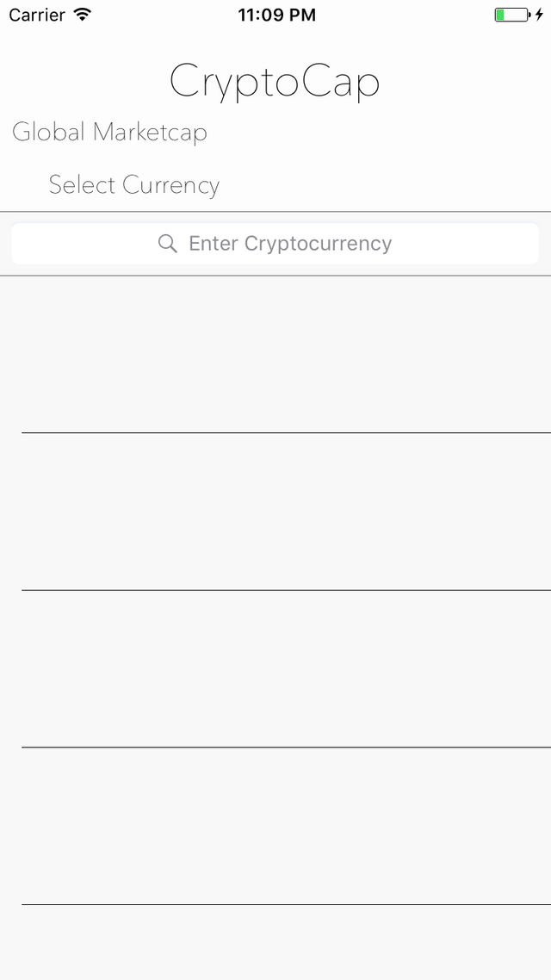Screen dimensions: 551x980
Task: Open the Select Currency picker
Action: point(134,185)
